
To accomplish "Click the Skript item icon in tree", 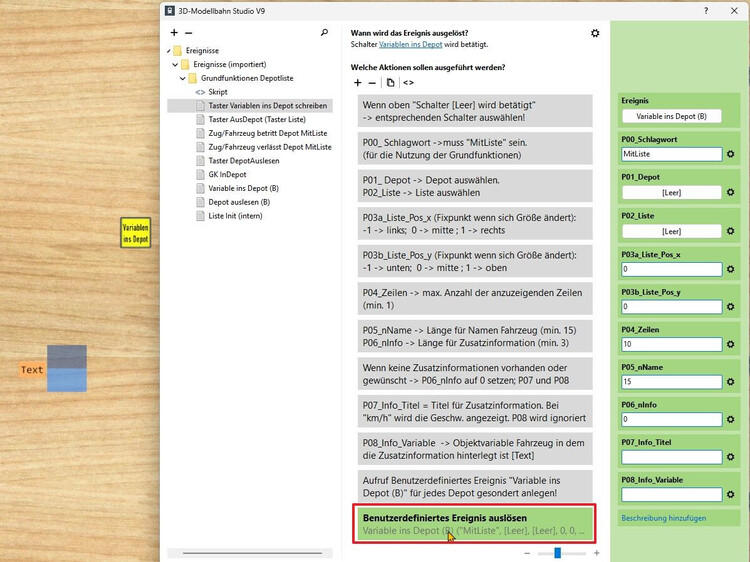I will tap(200, 92).
